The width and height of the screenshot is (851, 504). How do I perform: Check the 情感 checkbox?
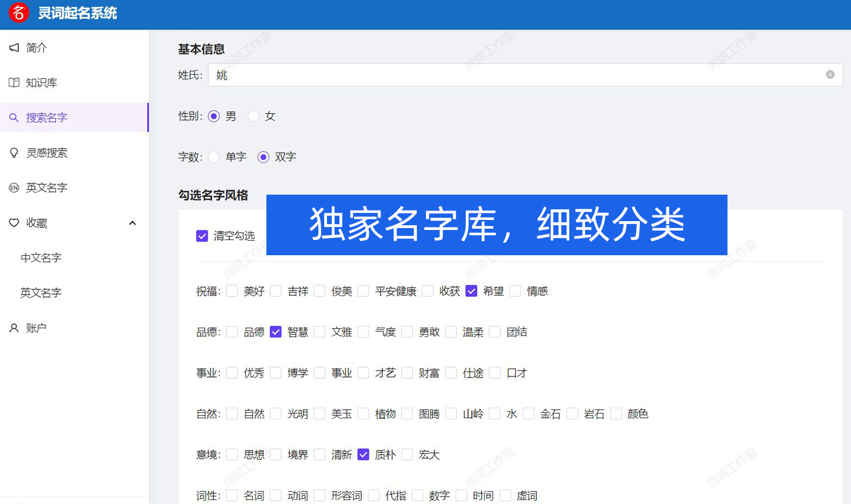[516, 291]
